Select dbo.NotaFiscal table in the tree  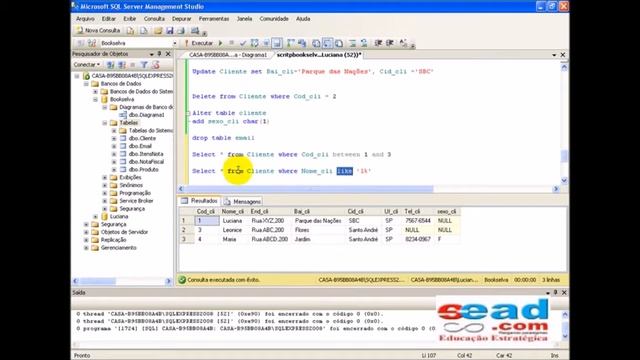tap(146, 162)
